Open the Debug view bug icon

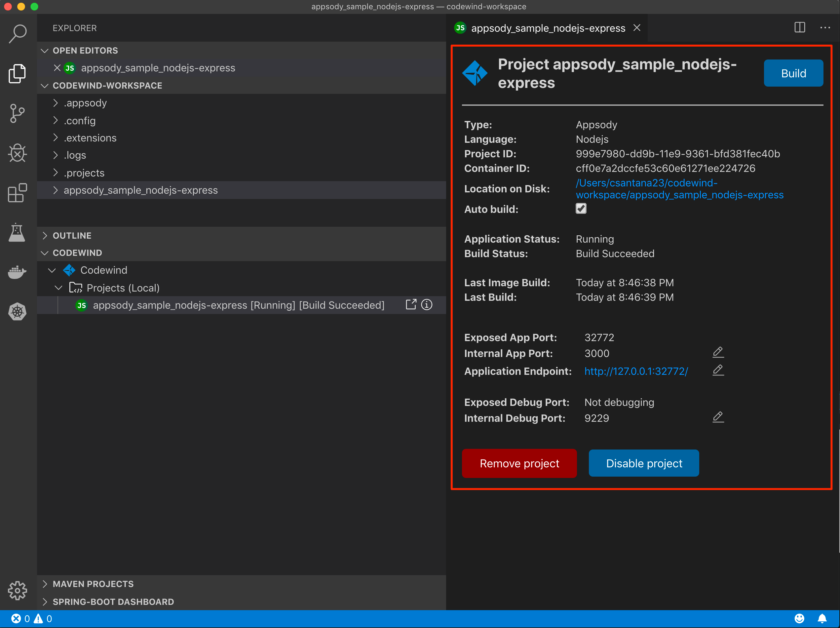[18, 153]
